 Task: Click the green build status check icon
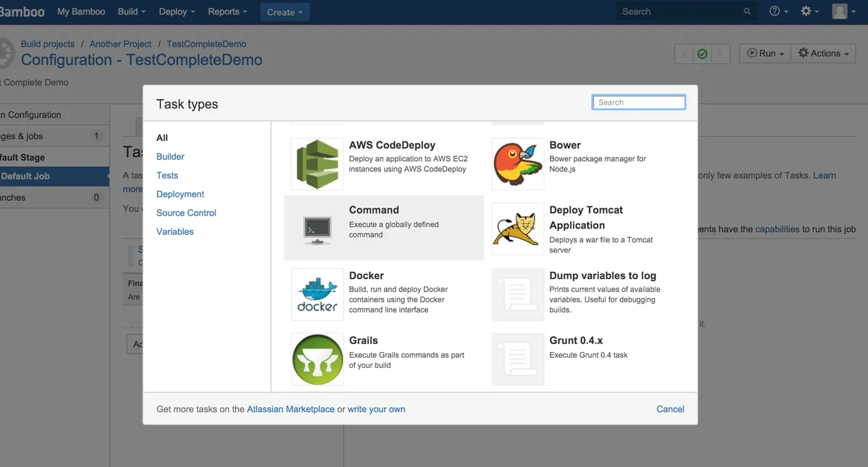[702, 53]
